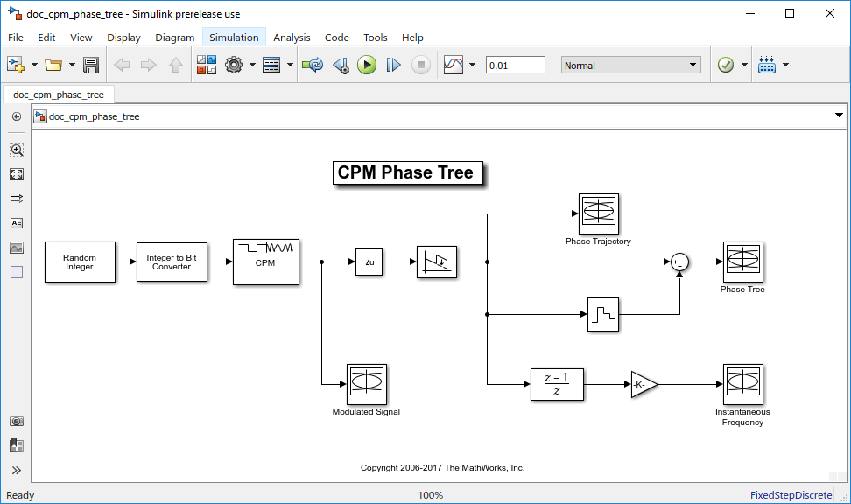
Task: Click the Update Diagram refresh icon
Action: (x=313, y=65)
